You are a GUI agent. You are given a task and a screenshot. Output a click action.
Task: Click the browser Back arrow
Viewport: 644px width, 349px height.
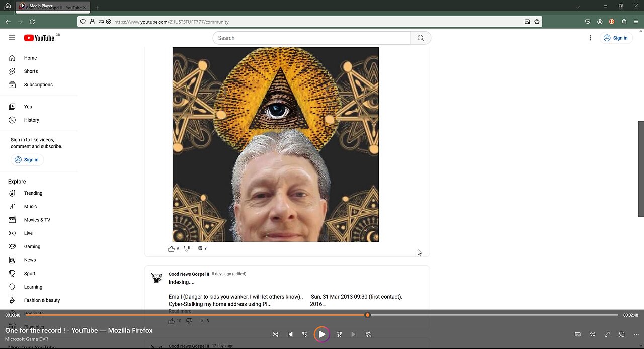pyautogui.click(x=8, y=22)
